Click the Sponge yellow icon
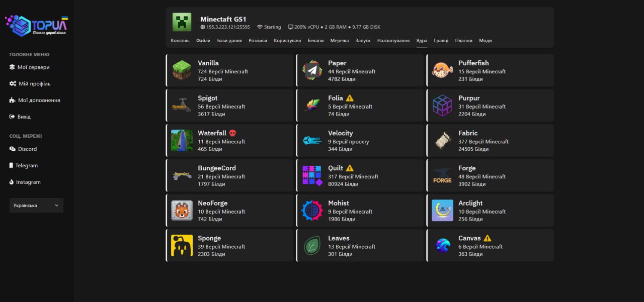The width and height of the screenshot is (644, 302). [x=182, y=246]
